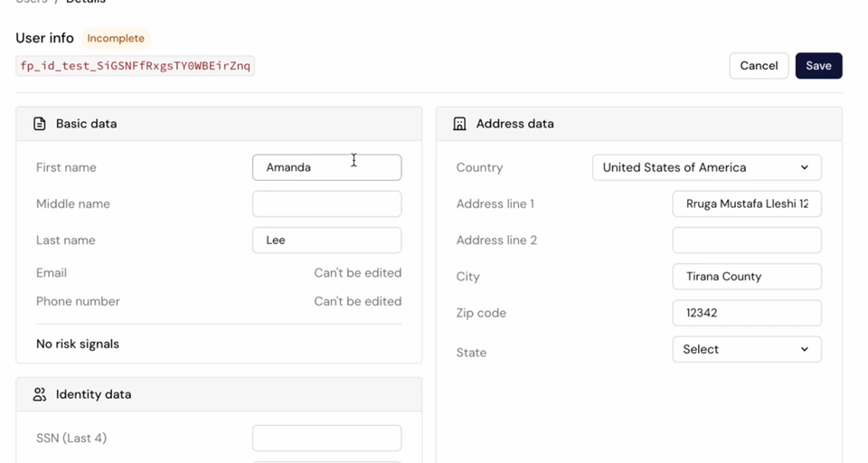The height and width of the screenshot is (463, 868).
Task: Focus the empty Address line 2 field
Action: point(746,240)
